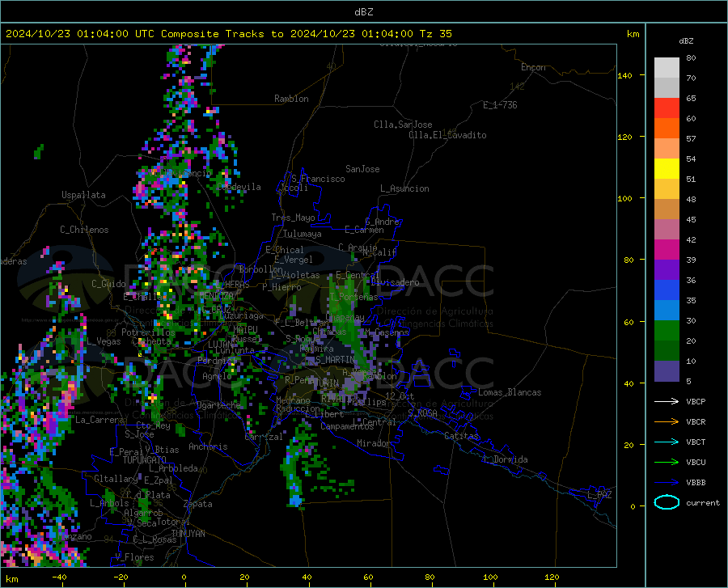Click the 'La_Carrera' map label
Viewport: 728px width, 588px height.
pyautogui.click(x=99, y=420)
